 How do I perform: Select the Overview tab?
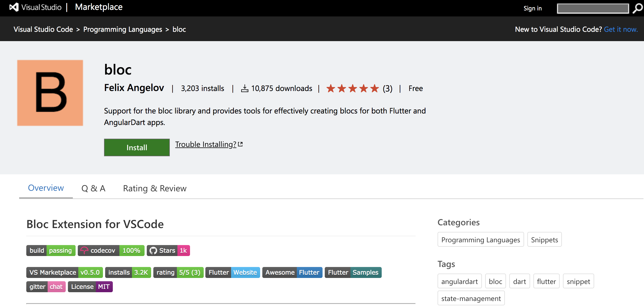(46, 188)
